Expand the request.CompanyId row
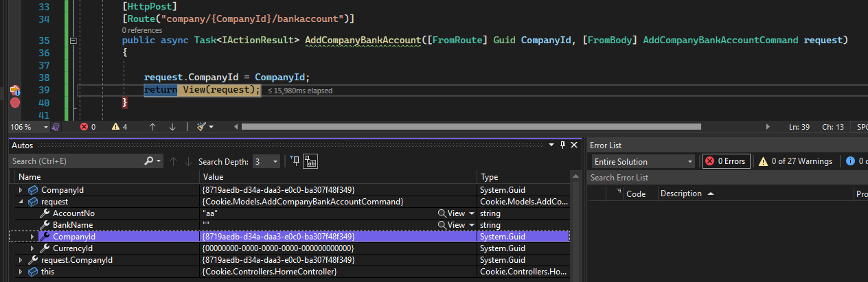Viewport: 868px width, 282px height. [21, 260]
